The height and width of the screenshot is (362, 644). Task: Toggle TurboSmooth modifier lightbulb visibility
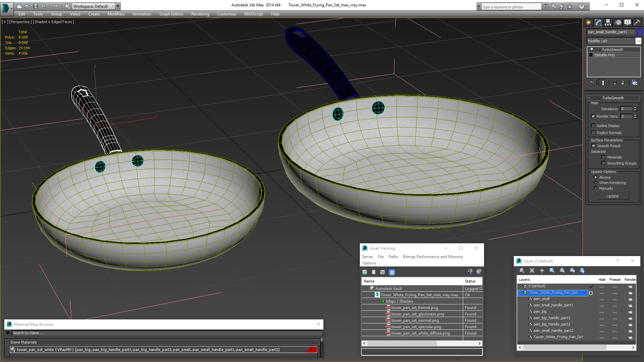tap(592, 50)
